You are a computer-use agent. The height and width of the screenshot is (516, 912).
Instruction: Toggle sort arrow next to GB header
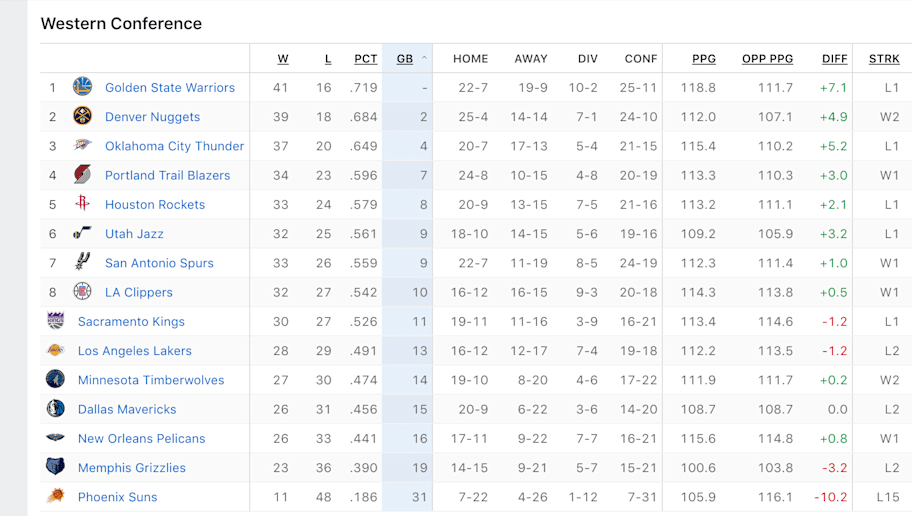point(424,58)
